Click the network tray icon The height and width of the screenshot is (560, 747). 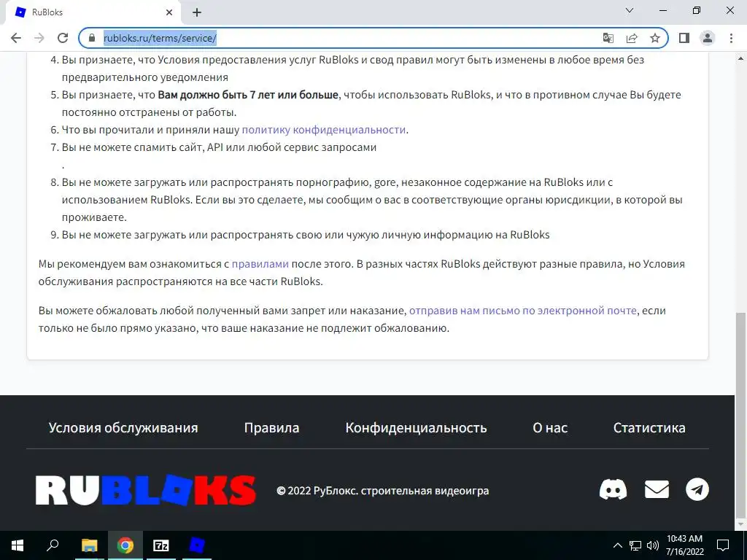635,545
